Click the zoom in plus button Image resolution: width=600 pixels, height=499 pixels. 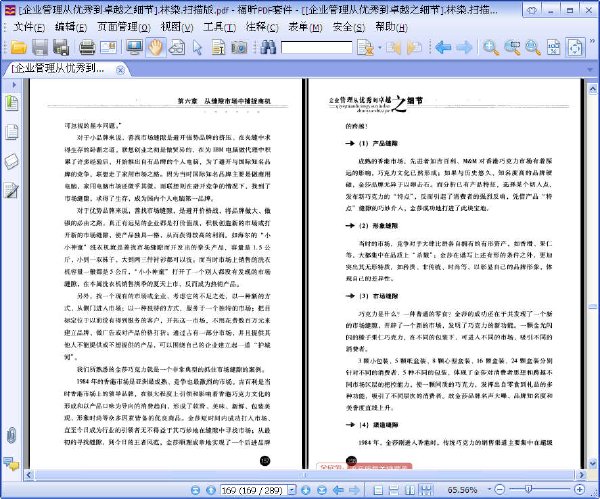tap(580, 489)
